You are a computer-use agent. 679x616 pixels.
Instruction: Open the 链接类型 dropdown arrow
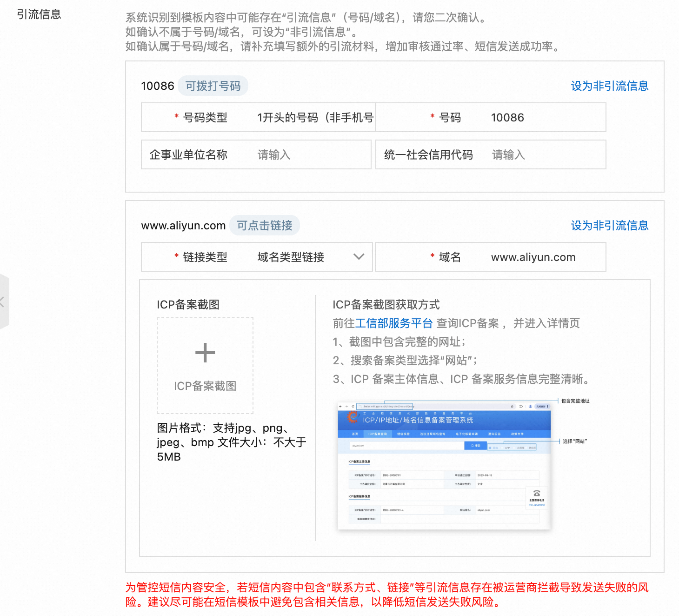[x=359, y=257]
